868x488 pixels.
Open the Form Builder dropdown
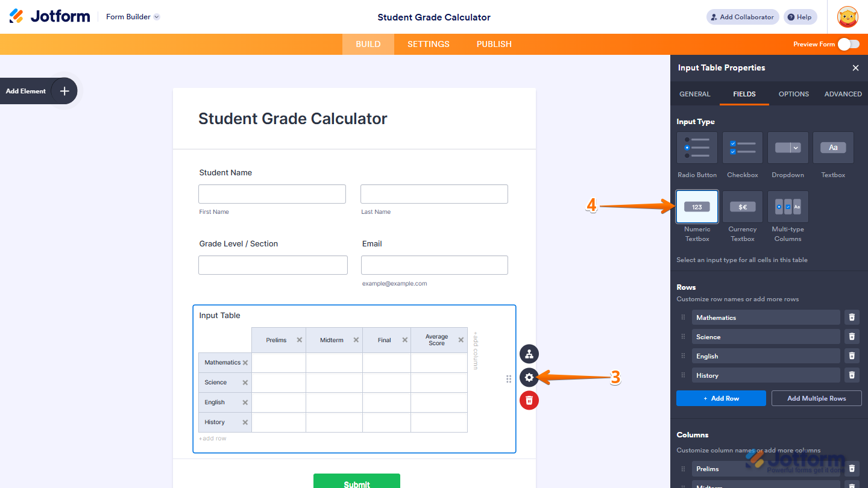[132, 16]
